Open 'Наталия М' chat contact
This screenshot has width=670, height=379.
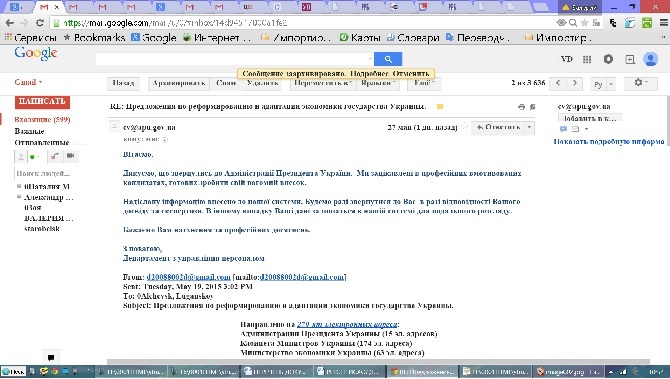[x=47, y=186]
